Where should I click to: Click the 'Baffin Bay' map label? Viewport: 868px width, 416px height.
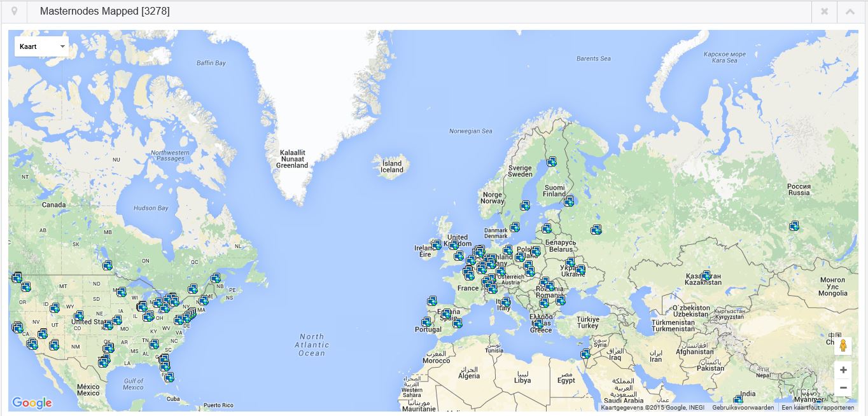(x=211, y=63)
